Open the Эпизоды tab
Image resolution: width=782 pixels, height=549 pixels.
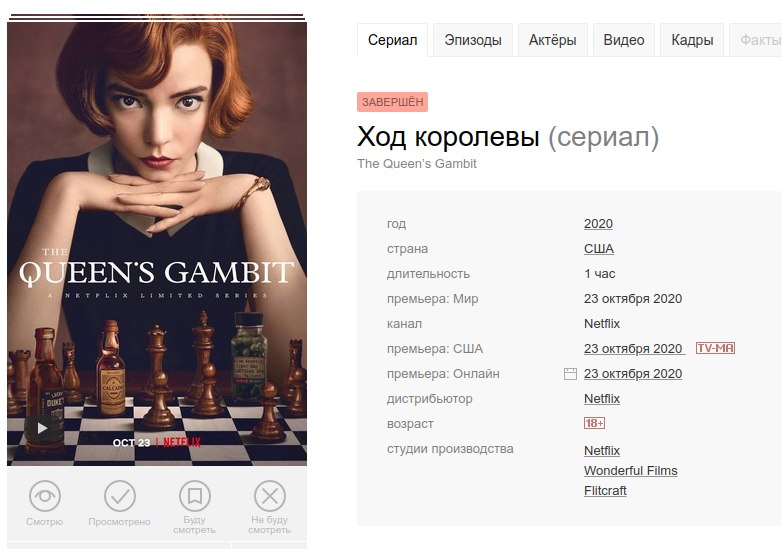click(473, 40)
